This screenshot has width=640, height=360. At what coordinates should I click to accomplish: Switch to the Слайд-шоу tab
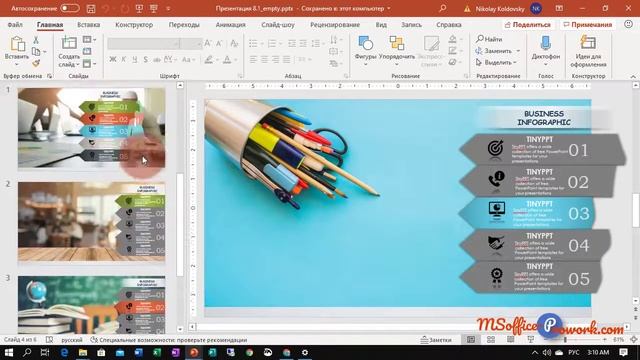coord(278,25)
